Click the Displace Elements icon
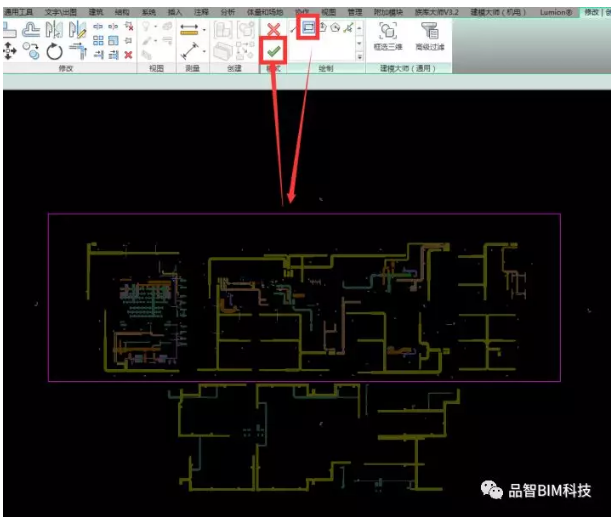The height and width of the screenshot is (522, 616). [x=167, y=27]
